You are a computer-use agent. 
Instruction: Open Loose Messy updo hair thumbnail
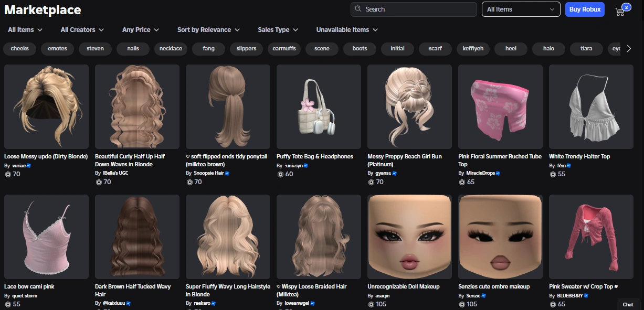pyautogui.click(x=46, y=107)
